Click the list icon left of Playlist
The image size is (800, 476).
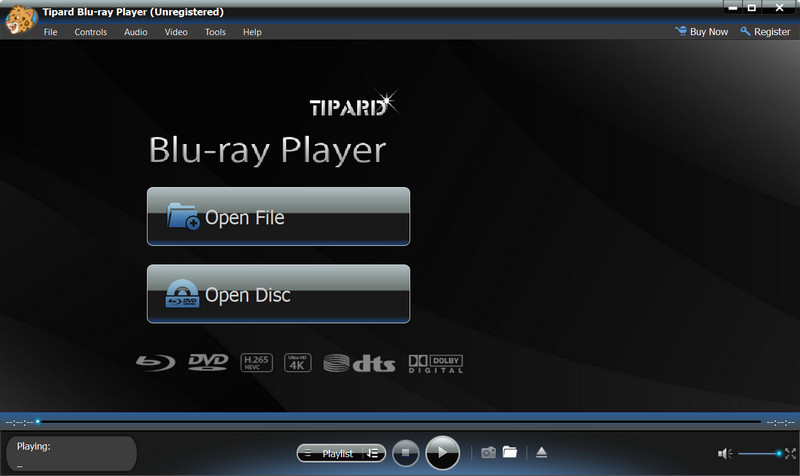308,454
